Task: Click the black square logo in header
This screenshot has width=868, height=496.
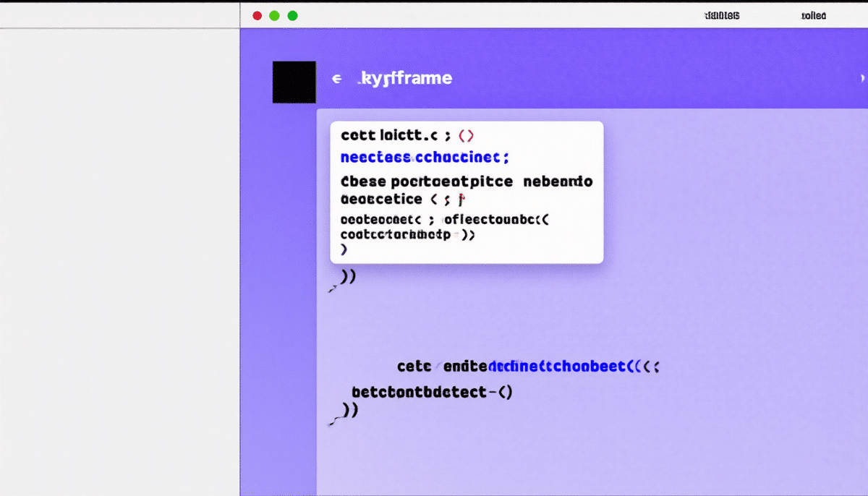Action: tap(294, 82)
